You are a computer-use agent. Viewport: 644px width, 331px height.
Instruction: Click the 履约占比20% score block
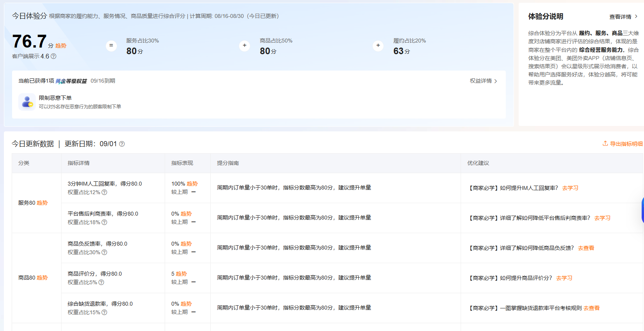tap(410, 46)
